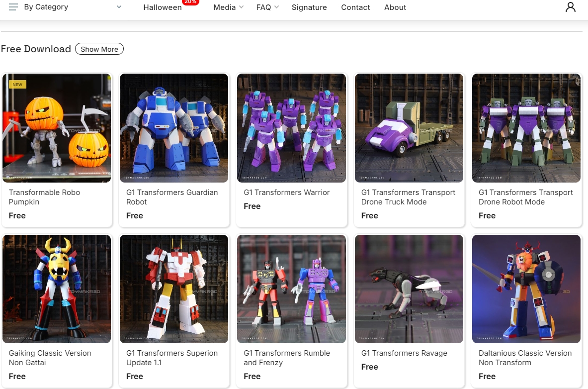View the G1 Transformers Ravage image
Image resolution: width=588 pixels, height=389 pixels.
pyautogui.click(x=409, y=289)
